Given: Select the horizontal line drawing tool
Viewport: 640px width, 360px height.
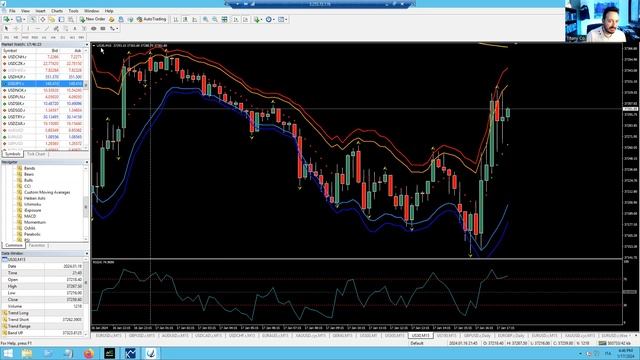Looking at the screenshot, I should click(38, 29).
